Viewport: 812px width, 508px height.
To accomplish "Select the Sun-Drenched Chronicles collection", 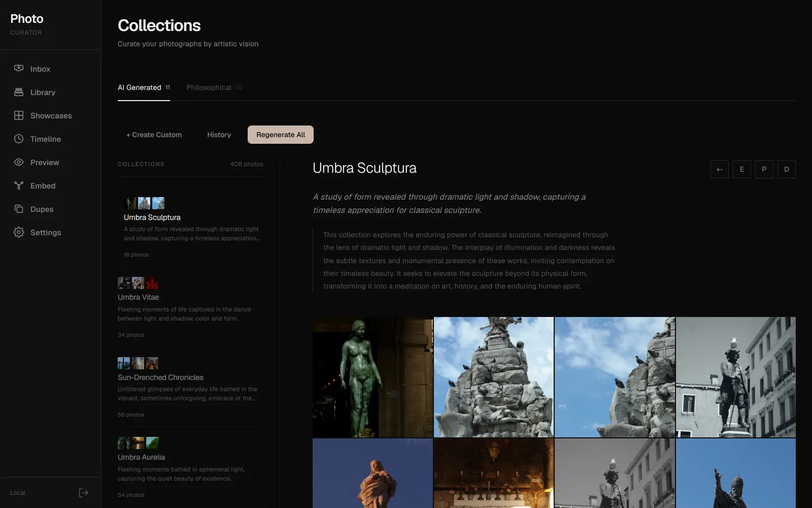I will pos(190,387).
